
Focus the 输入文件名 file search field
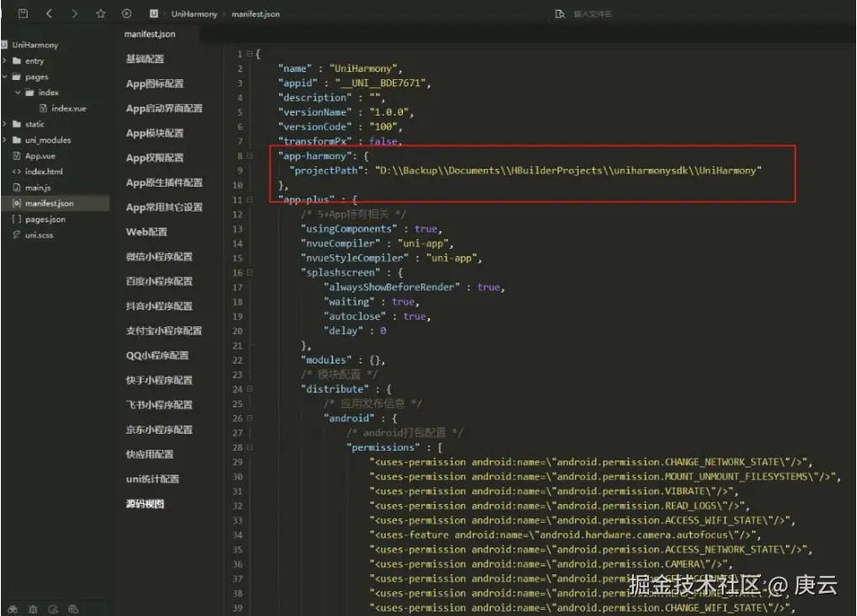click(592, 13)
